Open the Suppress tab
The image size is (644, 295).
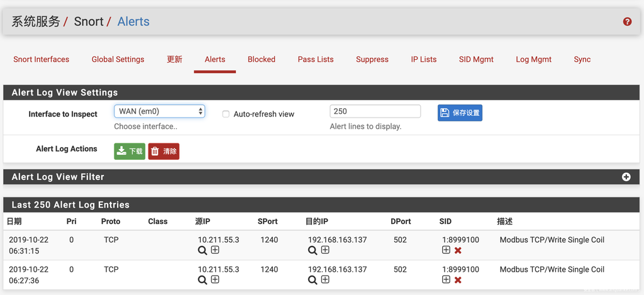tap(372, 59)
